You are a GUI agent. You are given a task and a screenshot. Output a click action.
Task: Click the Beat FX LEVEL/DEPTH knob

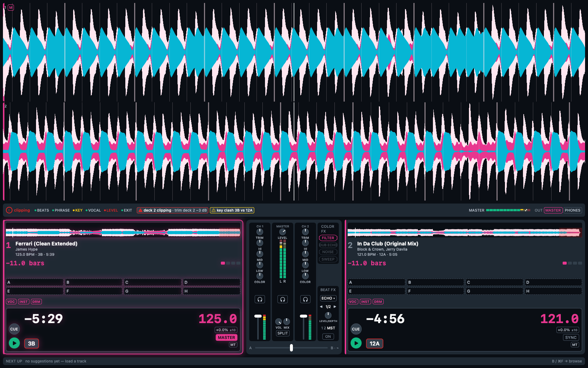[x=328, y=315]
